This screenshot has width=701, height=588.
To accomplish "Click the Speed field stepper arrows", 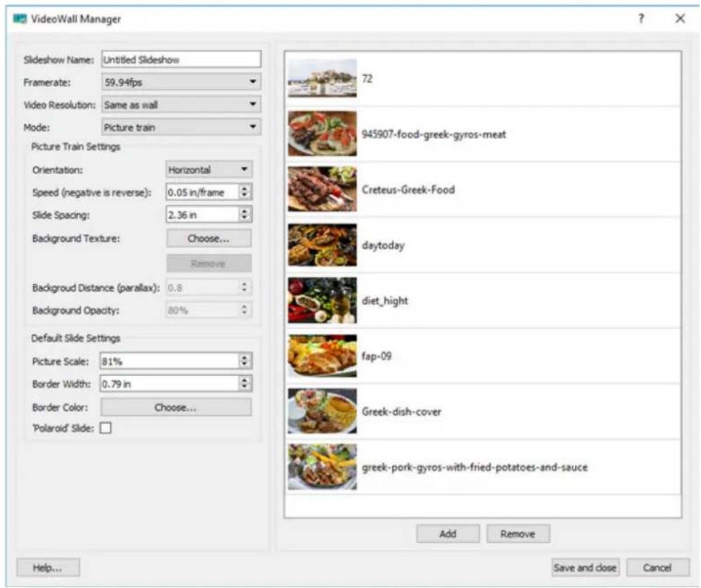I will (x=244, y=192).
